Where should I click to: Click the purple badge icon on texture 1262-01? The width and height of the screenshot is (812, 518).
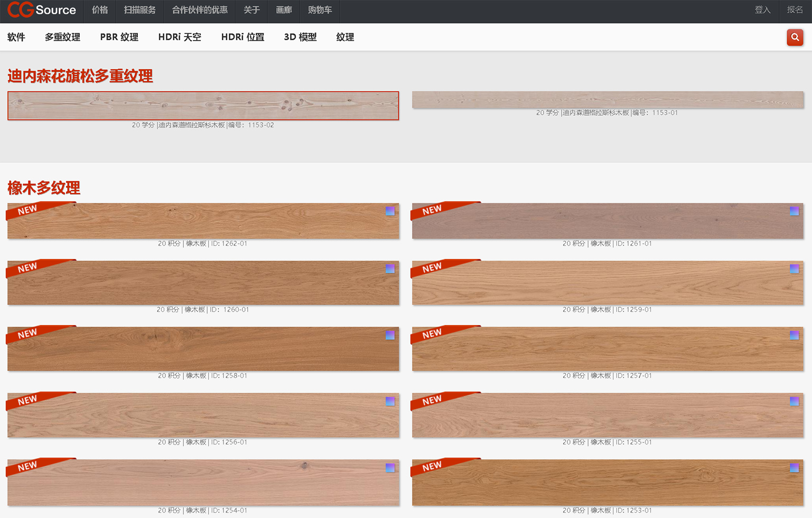tap(390, 211)
